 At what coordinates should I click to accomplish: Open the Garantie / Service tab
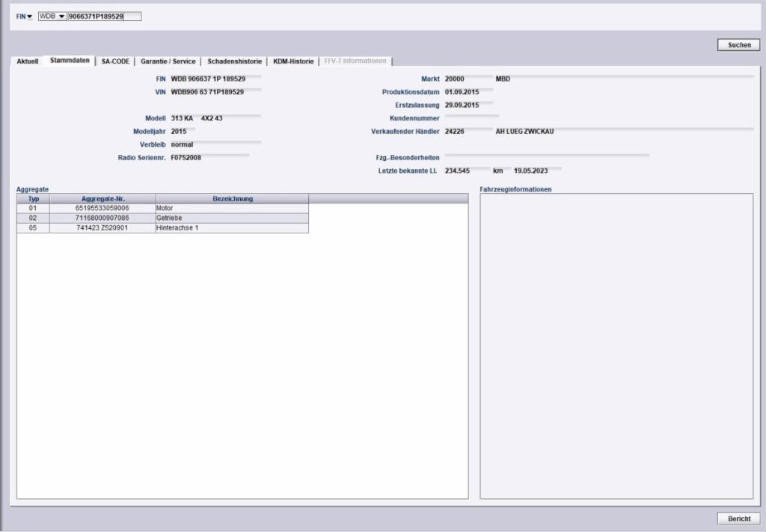point(168,61)
